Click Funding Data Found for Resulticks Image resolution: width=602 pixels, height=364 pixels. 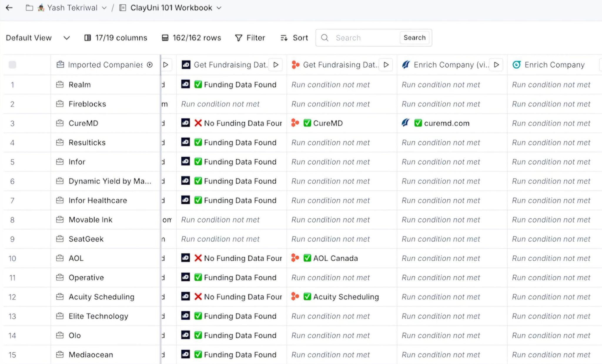click(x=232, y=142)
